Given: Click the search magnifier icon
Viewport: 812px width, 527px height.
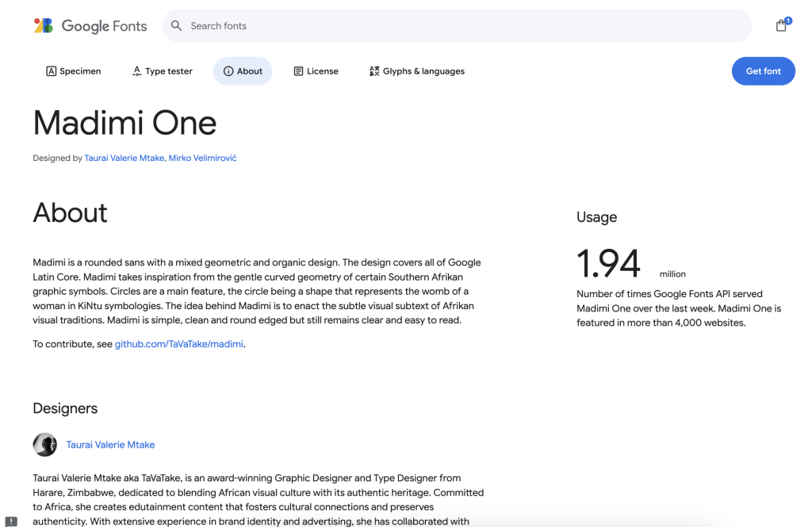Looking at the screenshot, I should coord(177,26).
